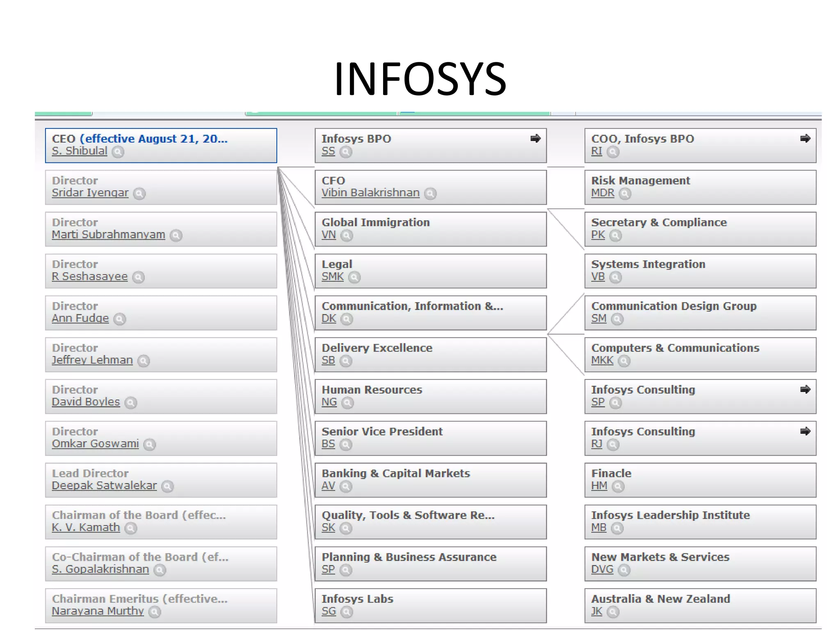This screenshot has height=630, width=840.
Task: Click magnifier icon beside Omkar Goswami
Action: pos(150,445)
